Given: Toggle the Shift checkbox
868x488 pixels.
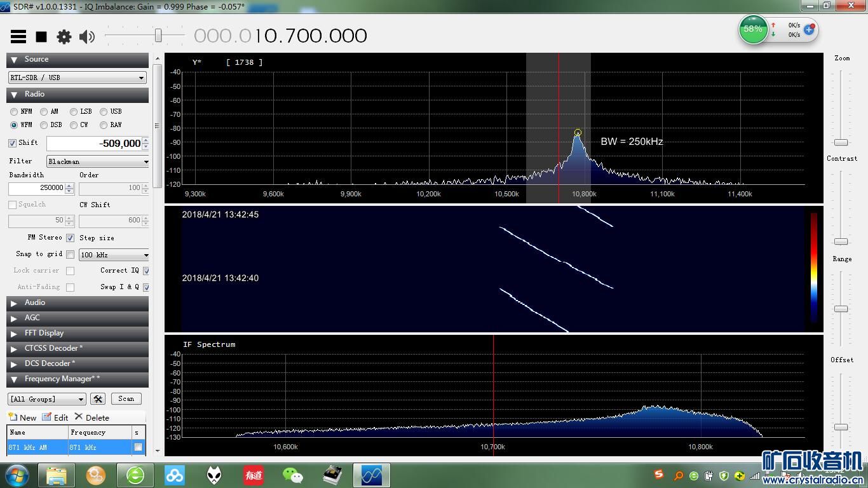Looking at the screenshot, I should tap(13, 143).
